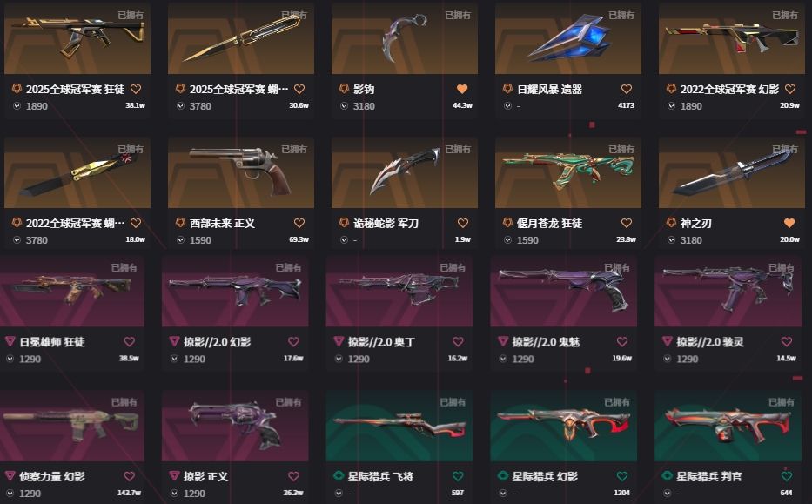Click the heart icon for 日冕雄师 狂徒
This screenshot has height=504, width=812.
(x=130, y=342)
